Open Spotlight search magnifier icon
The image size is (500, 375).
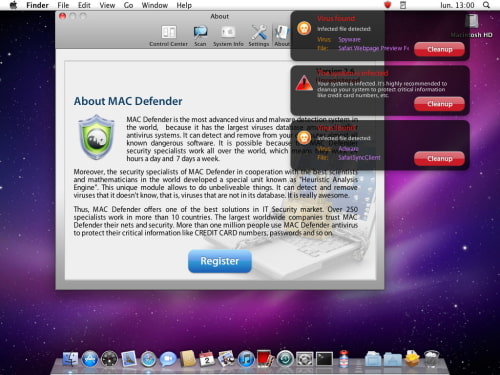click(x=486, y=5)
